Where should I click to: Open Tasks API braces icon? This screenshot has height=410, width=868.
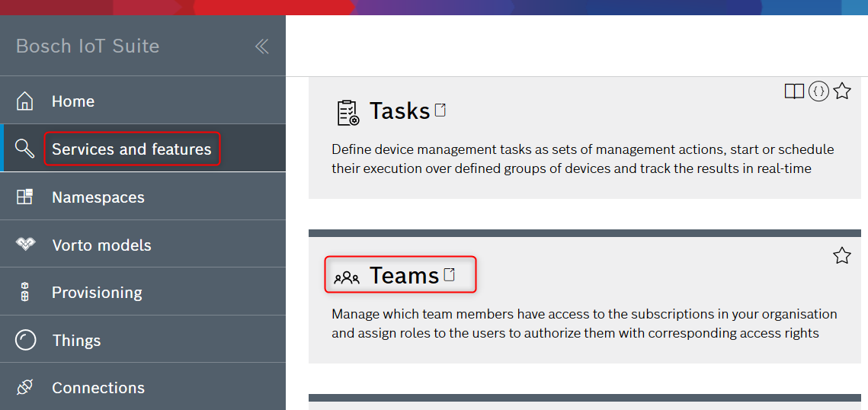coord(818,91)
